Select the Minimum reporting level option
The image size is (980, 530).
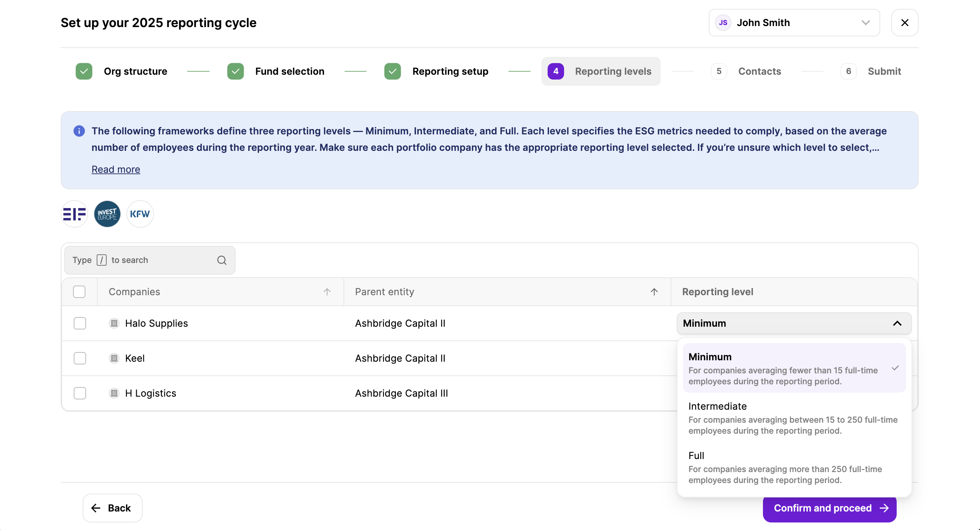794,368
